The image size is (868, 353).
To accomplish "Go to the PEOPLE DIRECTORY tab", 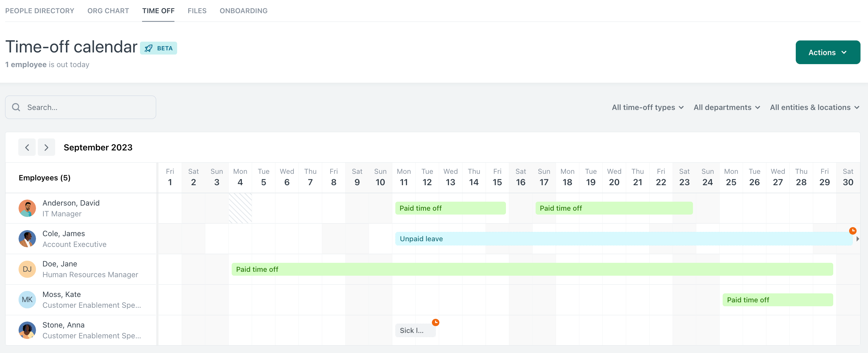I will 40,10.
